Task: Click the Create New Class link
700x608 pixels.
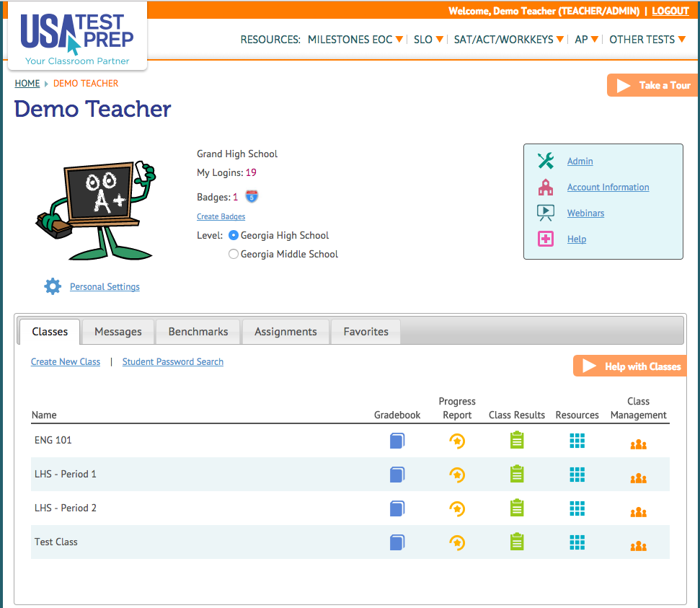Action: point(65,362)
